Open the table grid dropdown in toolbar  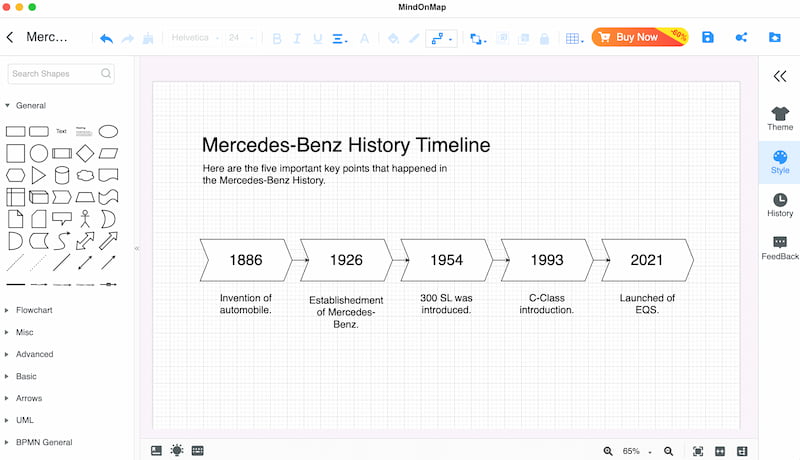pos(574,38)
